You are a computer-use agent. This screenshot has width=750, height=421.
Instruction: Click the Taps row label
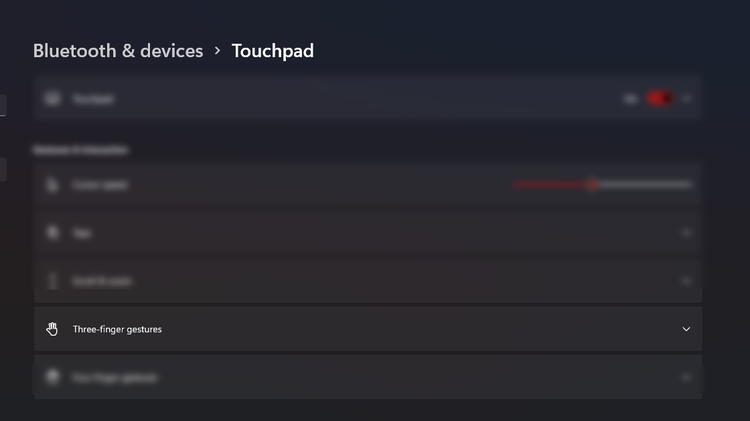[82, 233]
